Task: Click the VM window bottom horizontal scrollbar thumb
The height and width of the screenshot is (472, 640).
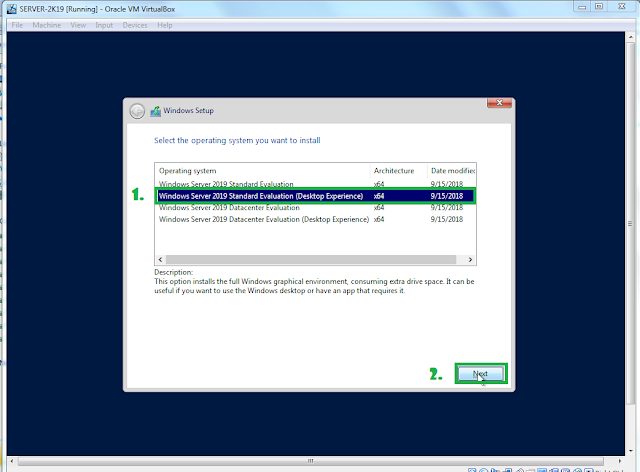Action: pos(311,461)
